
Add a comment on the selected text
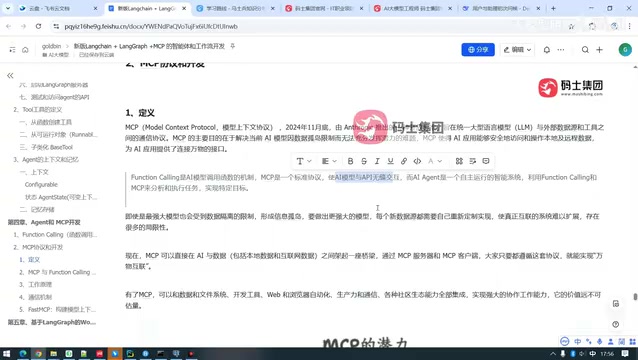point(486,161)
